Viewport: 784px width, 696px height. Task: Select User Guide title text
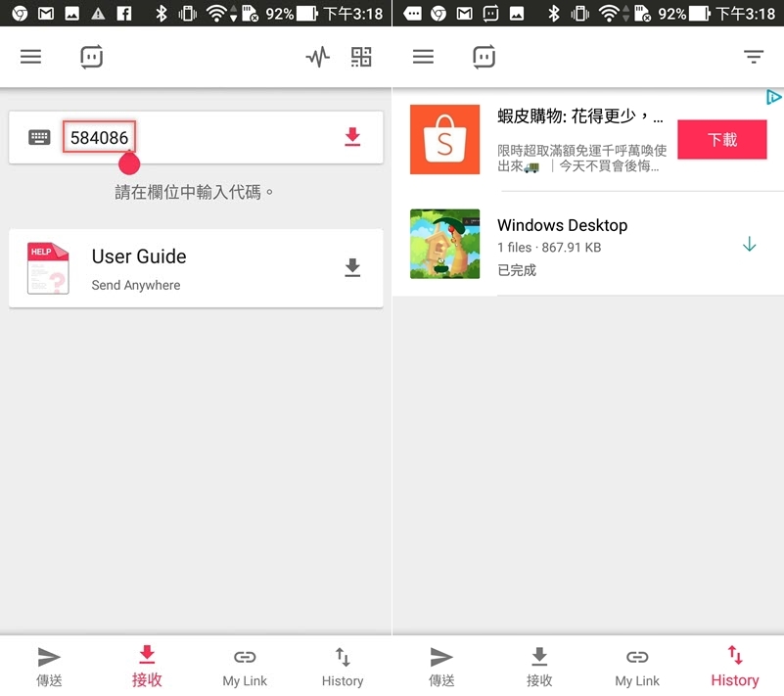139,256
